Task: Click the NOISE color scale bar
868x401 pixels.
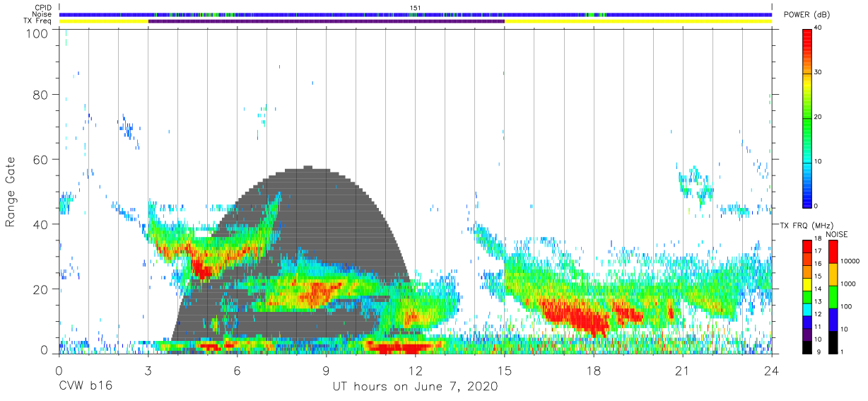Action: (x=834, y=297)
